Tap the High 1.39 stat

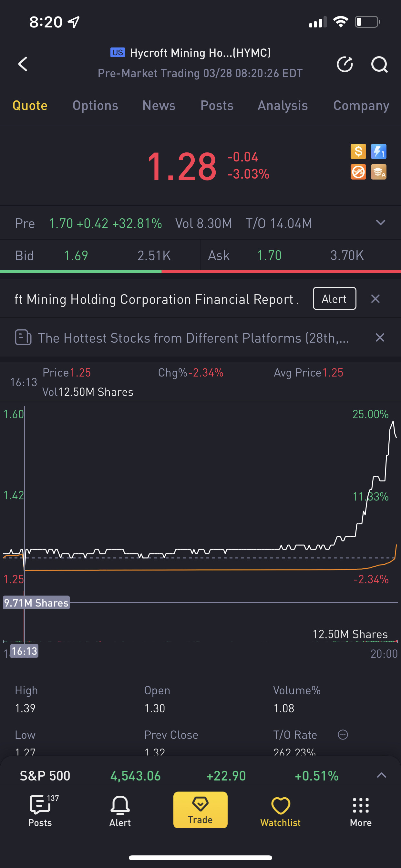[26, 699]
